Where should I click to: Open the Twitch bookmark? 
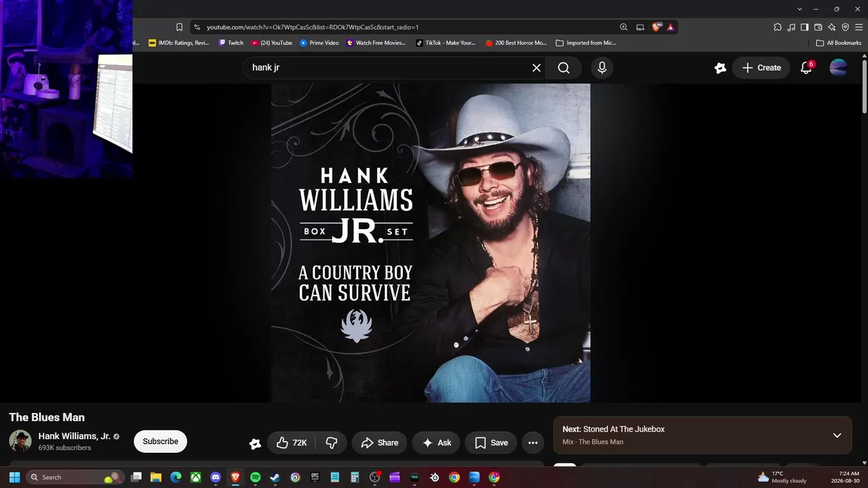click(x=231, y=43)
